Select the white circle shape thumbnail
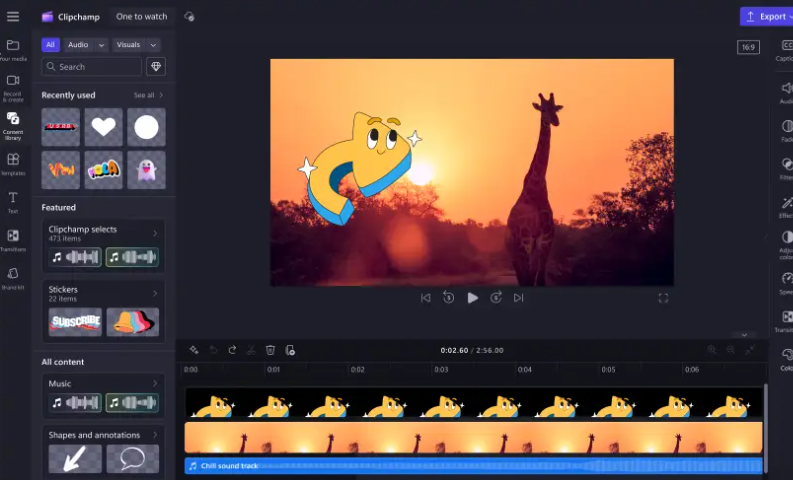The image size is (793, 480). tap(146, 127)
